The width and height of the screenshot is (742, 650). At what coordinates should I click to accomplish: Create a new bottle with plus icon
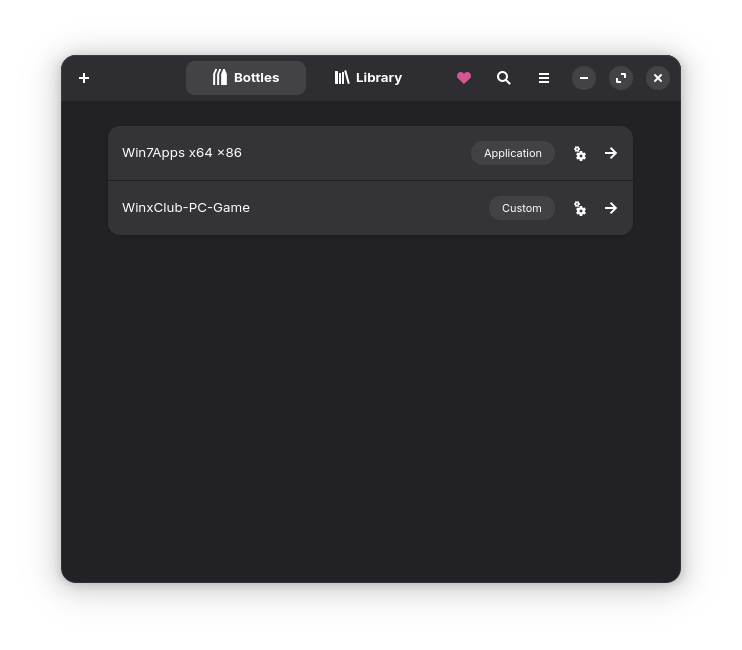click(84, 78)
